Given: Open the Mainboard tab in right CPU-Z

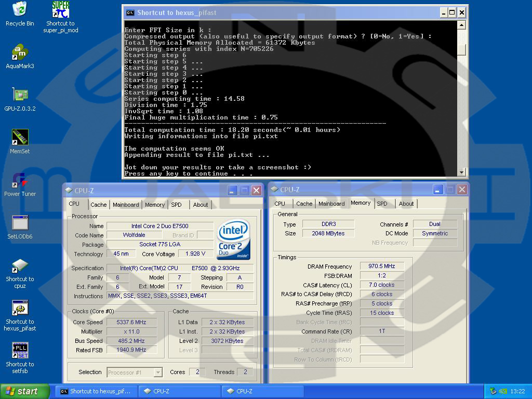Looking at the screenshot, I should pos(331,204).
